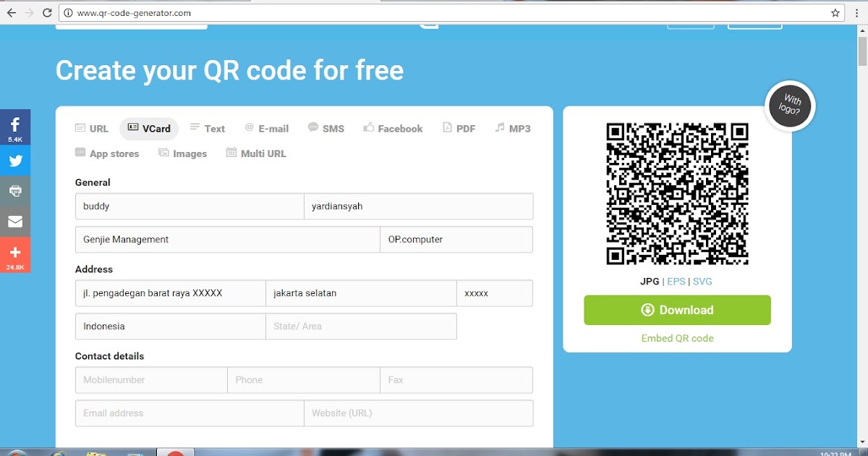Click the street address field
Screen dimensions: 868x456
pos(171,293)
